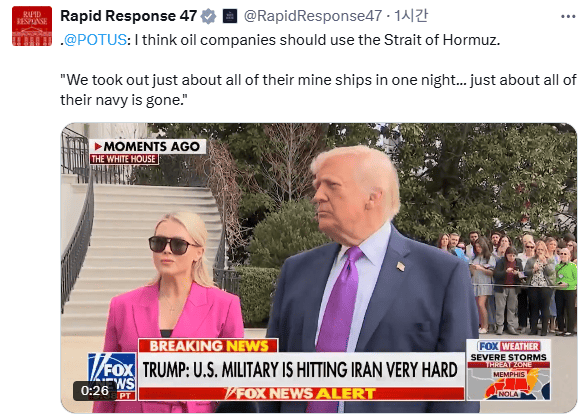
Task: Click the 0:26 video duration badge
Action: coord(94,390)
